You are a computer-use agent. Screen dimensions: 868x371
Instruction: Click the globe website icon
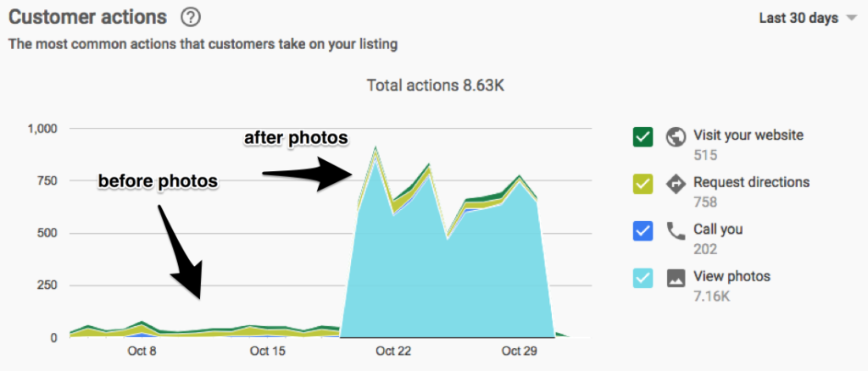click(676, 136)
